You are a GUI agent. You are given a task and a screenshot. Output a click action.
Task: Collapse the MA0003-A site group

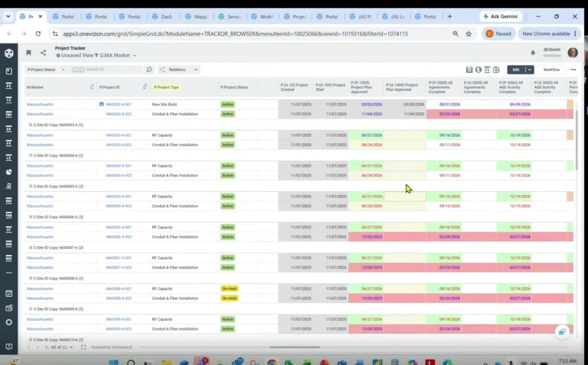(x=31, y=125)
